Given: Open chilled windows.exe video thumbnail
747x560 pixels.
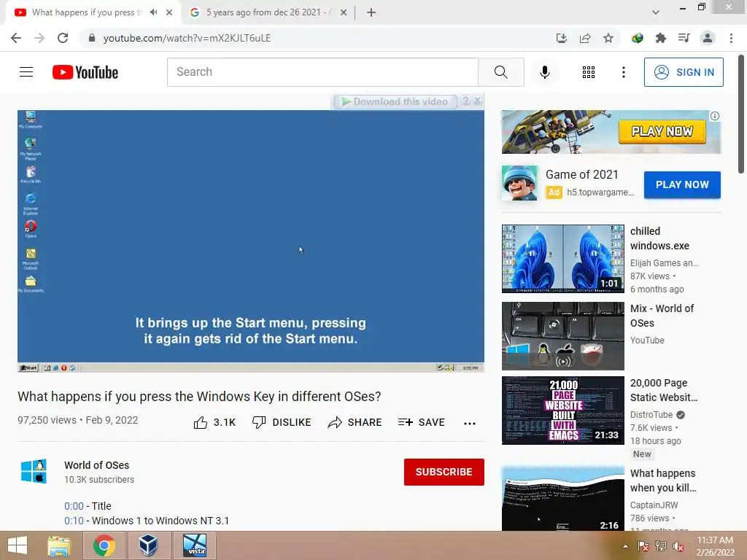Looking at the screenshot, I should (563, 259).
